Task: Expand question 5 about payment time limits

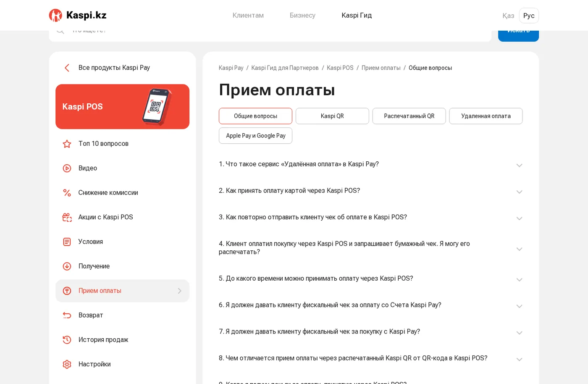Action: [x=370, y=279]
